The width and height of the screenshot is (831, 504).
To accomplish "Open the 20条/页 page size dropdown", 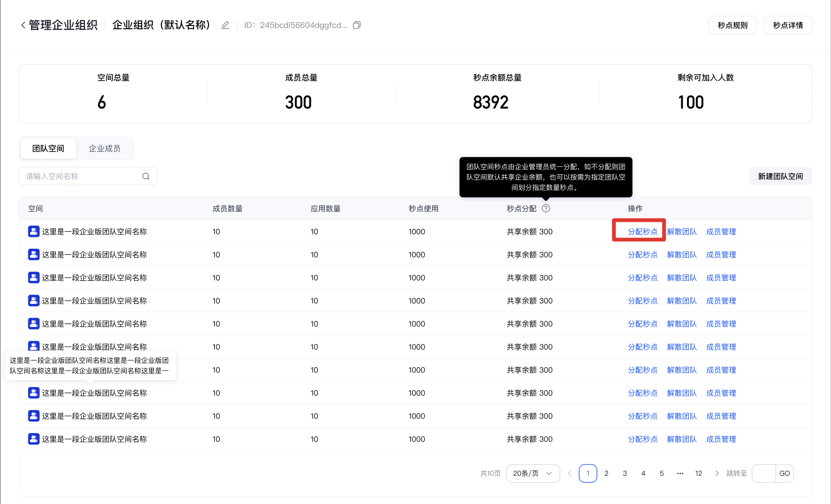I will [x=533, y=473].
